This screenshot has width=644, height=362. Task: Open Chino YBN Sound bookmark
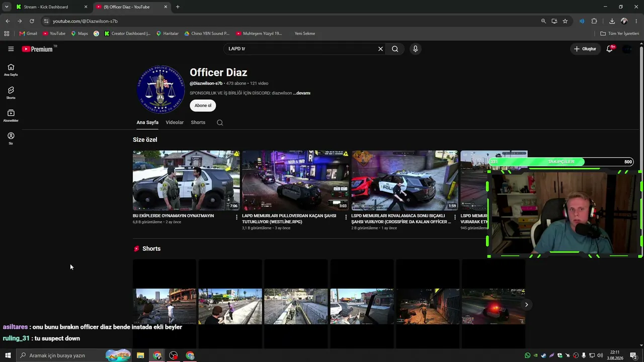point(207,34)
